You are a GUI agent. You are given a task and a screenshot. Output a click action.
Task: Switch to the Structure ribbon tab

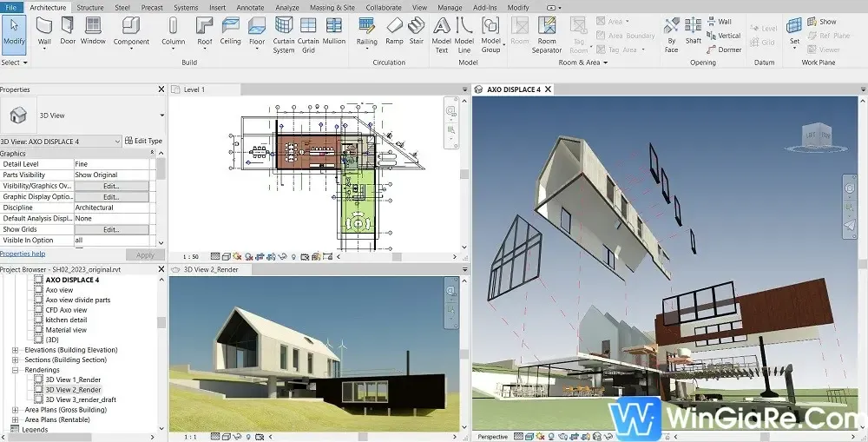click(x=89, y=7)
